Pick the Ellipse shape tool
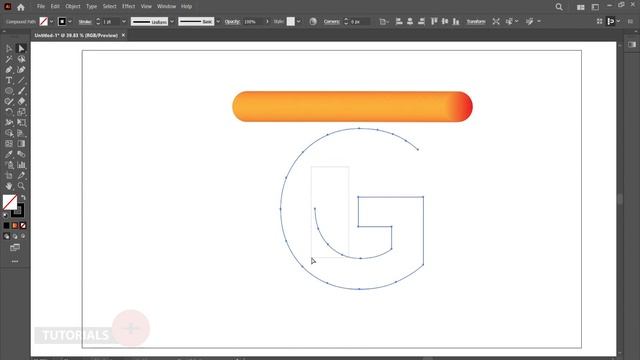640x360 pixels. [x=9, y=91]
